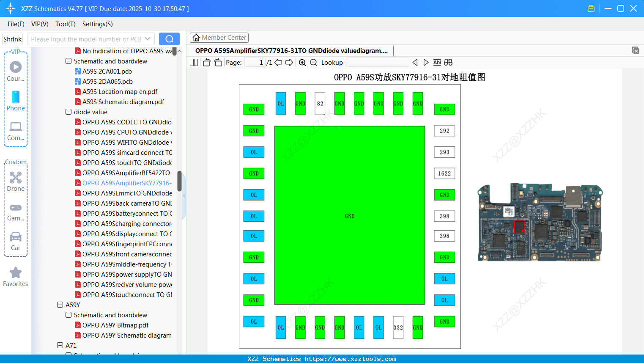Click the Member Center button
The width and height of the screenshot is (644, 363).
(x=219, y=37)
